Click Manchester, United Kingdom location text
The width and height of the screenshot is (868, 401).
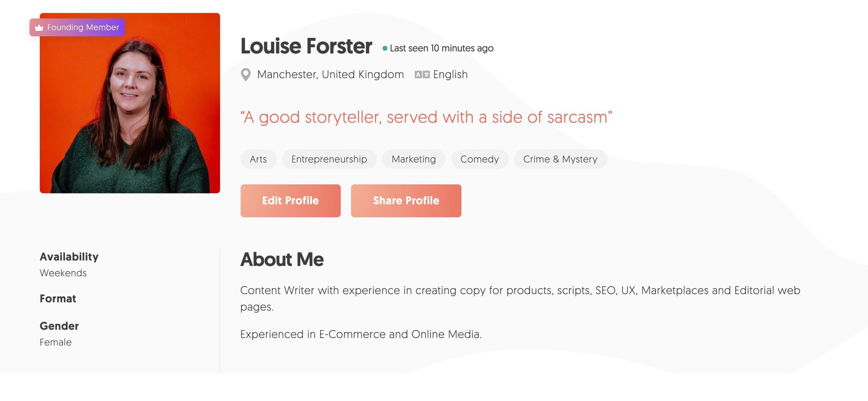pos(330,74)
